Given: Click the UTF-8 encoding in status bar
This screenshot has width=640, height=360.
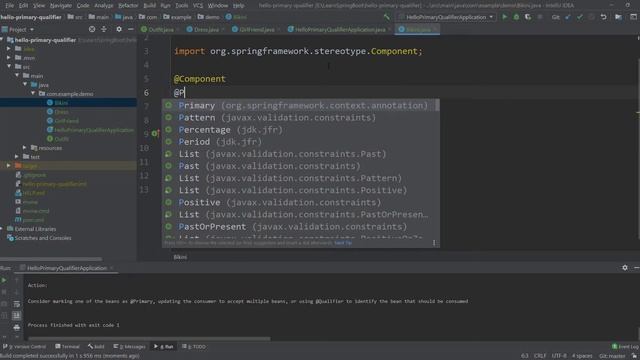Looking at the screenshot, I should (x=559, y=356).
